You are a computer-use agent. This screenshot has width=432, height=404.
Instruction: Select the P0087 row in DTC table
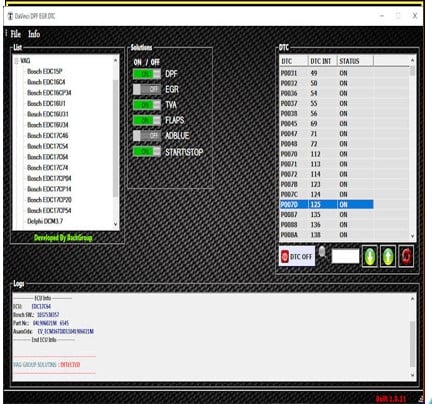(x=327, y=215)
